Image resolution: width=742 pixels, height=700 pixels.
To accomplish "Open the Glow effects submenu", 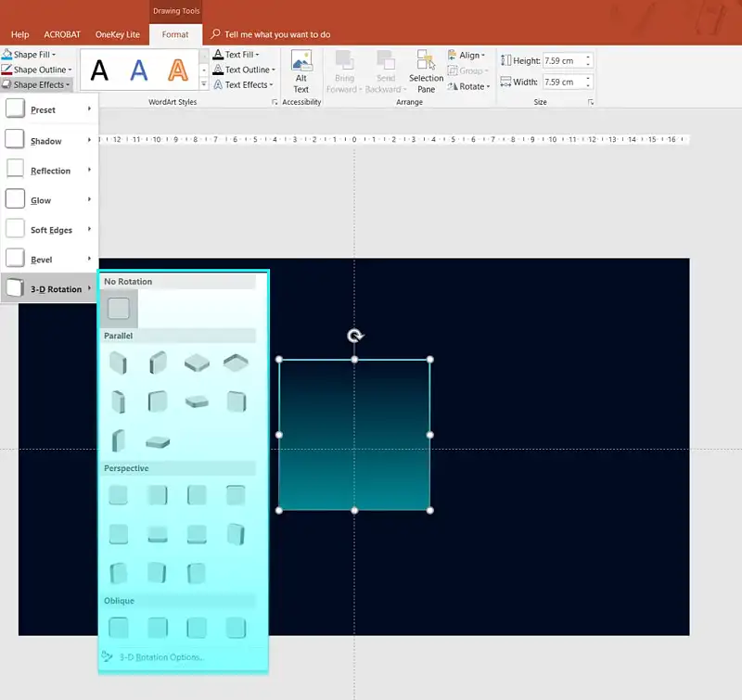I will pyautogui.click(x=49, y=200).
